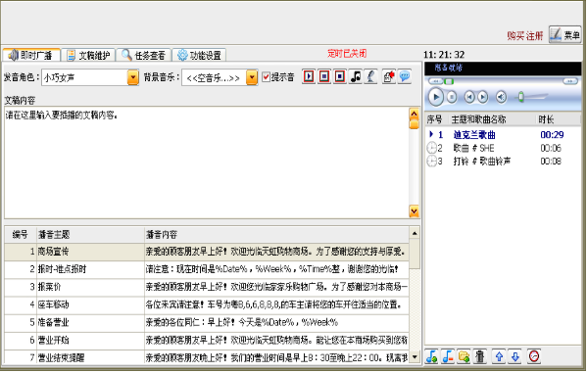The width and height of the screenshot is (588, 373).
Task: Select playlist item 歌曲 # SHE
Action: pyautogui.click(x=503, y=148)
